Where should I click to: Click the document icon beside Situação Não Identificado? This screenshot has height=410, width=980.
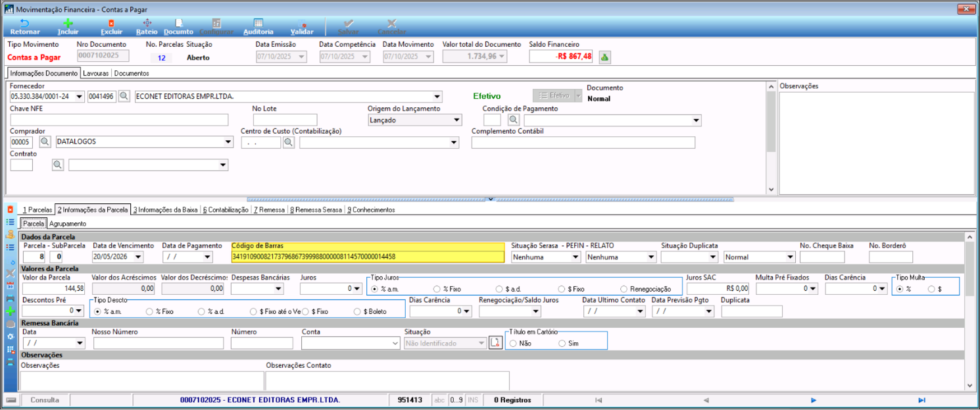tap(495, 343)
